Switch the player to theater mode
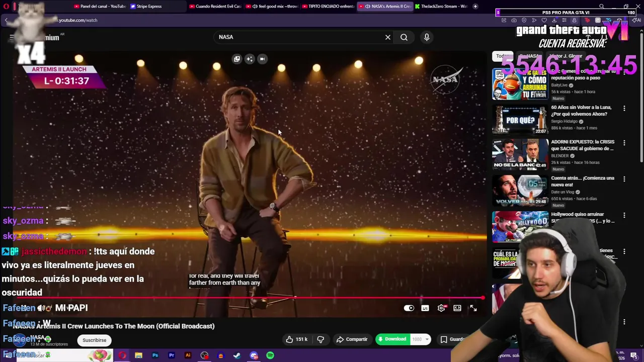644x362 pixels. point(457,308)
